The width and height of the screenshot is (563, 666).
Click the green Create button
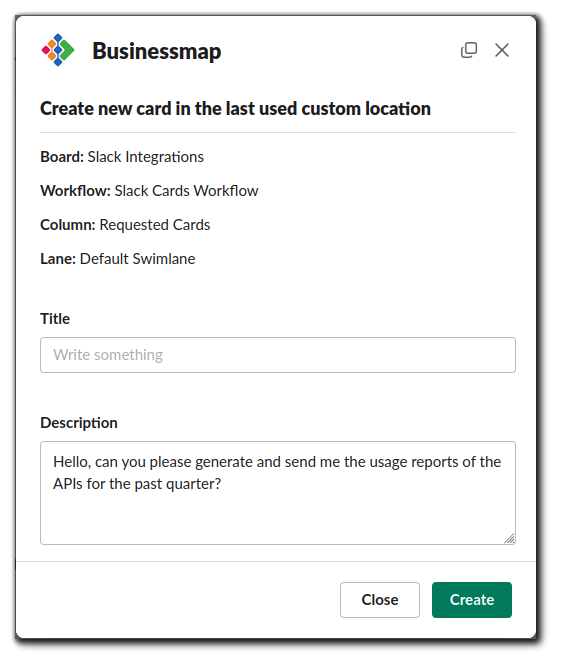[x=472, y=600]
